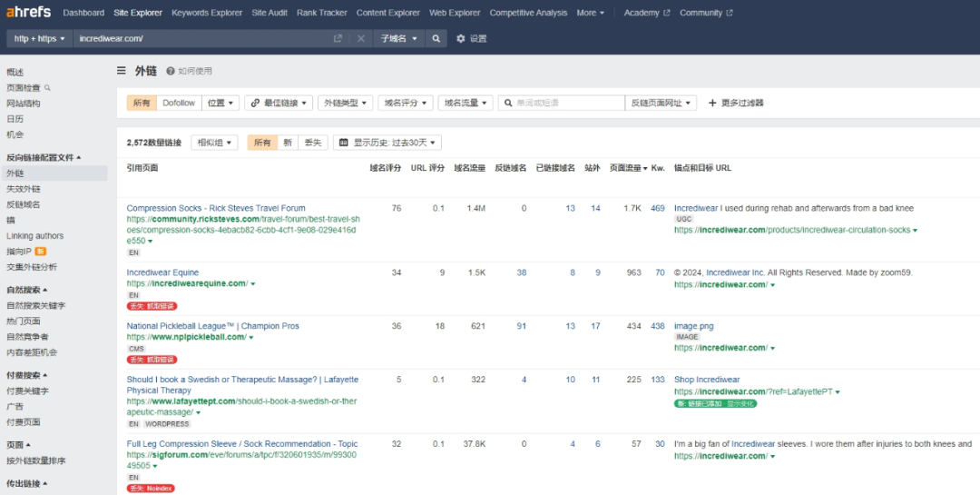Open Dashboard in the top navigation
Screen dimensions: 980x495
83,13
